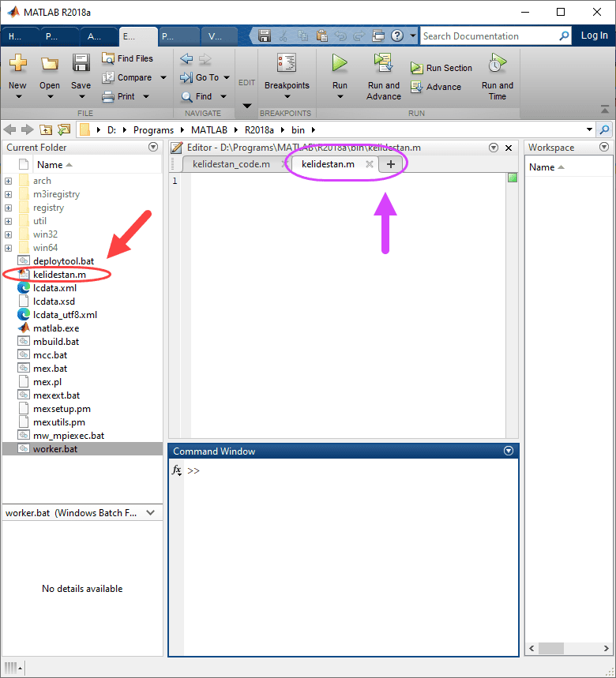Click quick access save icon in top bar
This screenshot has width=616, height=678.
click(x=265, y=36)
